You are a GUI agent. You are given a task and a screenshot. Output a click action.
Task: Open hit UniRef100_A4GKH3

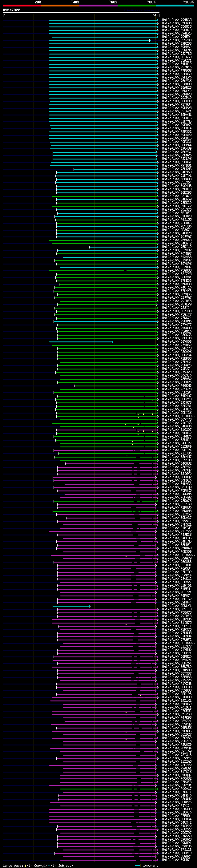click(x=177, y=386)
